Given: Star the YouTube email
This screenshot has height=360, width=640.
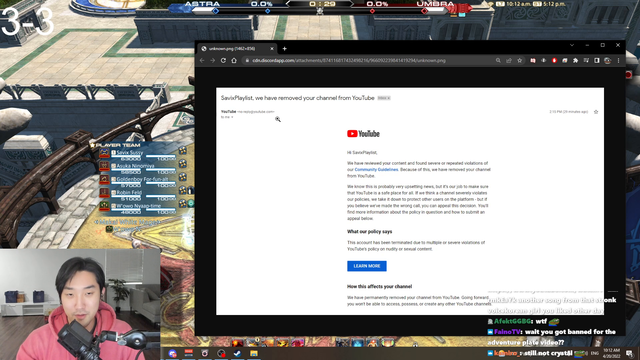Looking at the screenshot, I should (596, 112).
